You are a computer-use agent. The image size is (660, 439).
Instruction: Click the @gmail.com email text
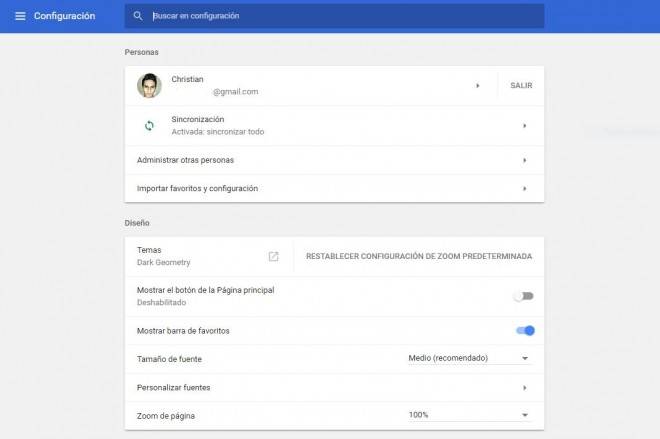pyautogui.click(x=235, y=92)
